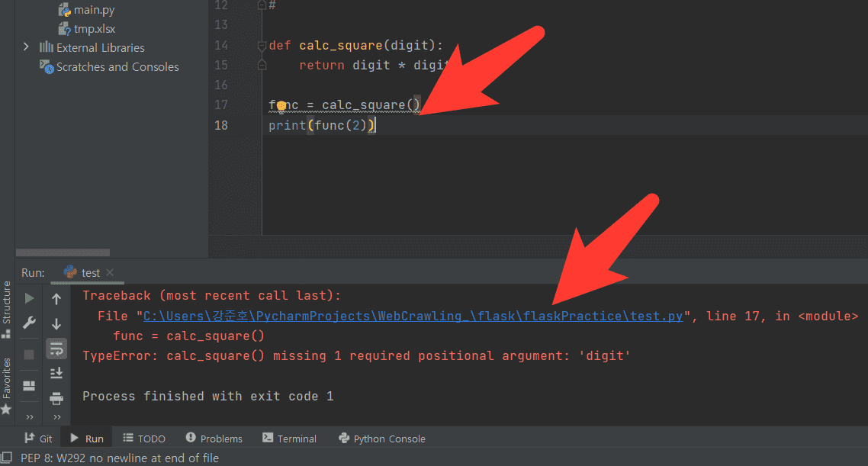Image resolution: width=868 pixels, height=466 pixels.
Task: Click the intention light bulb on line 17
Action: [x=281, y=105]
